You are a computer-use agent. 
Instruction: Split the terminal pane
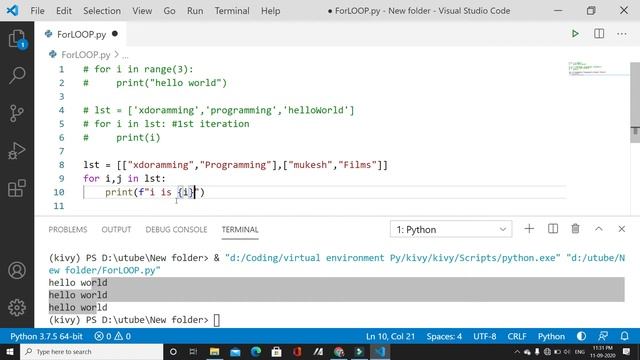pyautogui.click(x=553, y=229)
